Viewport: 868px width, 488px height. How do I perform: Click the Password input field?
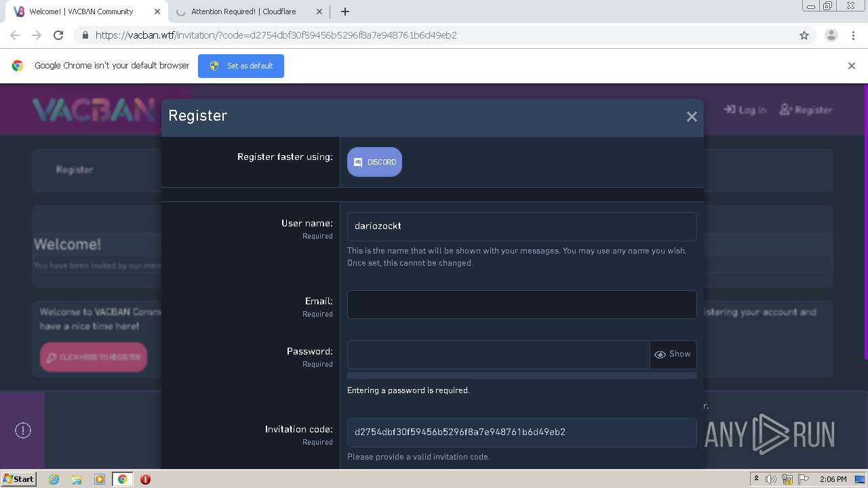(x=498, y=354)
